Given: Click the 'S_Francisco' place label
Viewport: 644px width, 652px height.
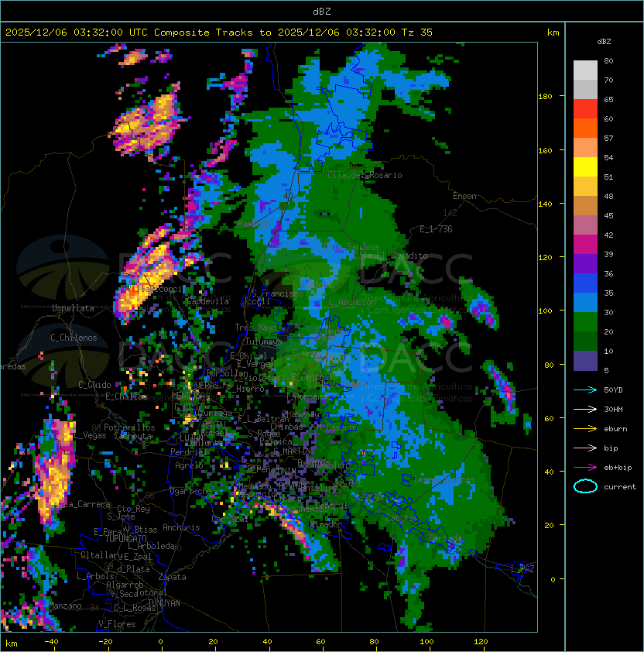Looking at the screenshot, I should (277, 293).
